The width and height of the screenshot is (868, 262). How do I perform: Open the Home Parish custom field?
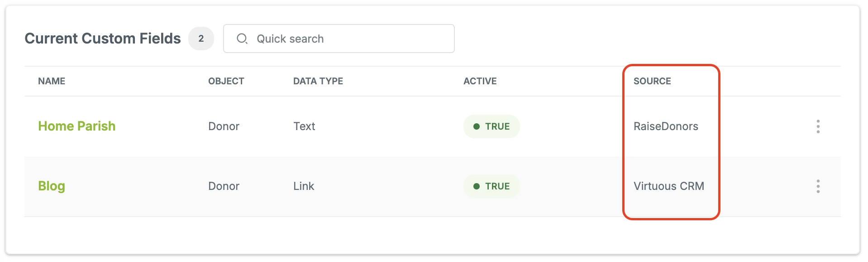[76, 126]
